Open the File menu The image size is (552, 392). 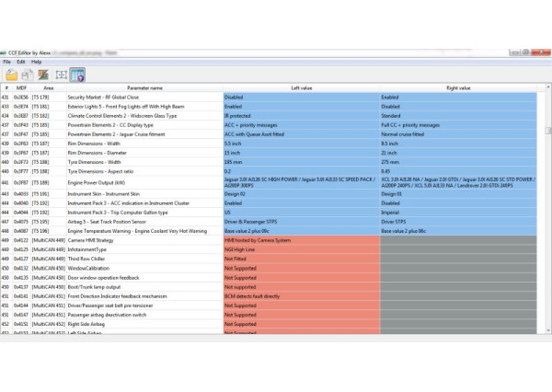pos(7,62)
